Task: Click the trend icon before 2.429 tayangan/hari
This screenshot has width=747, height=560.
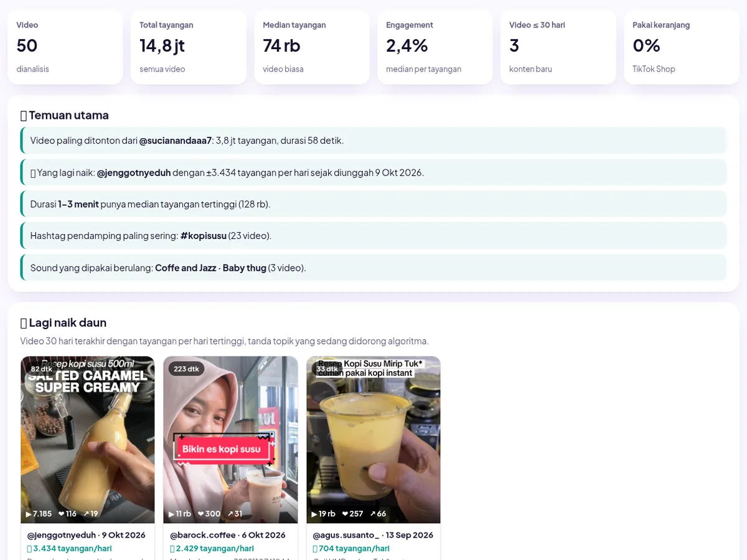Action: (x=172, y=549)
